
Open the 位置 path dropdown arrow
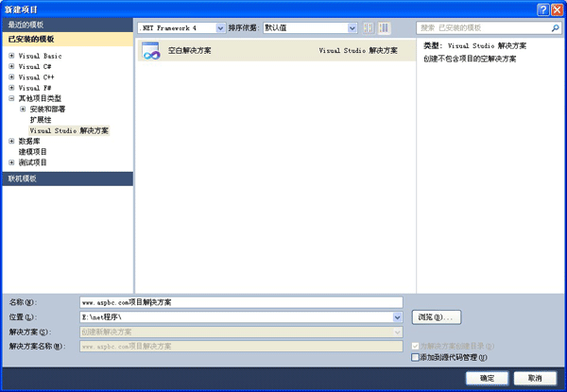[398, 317]
